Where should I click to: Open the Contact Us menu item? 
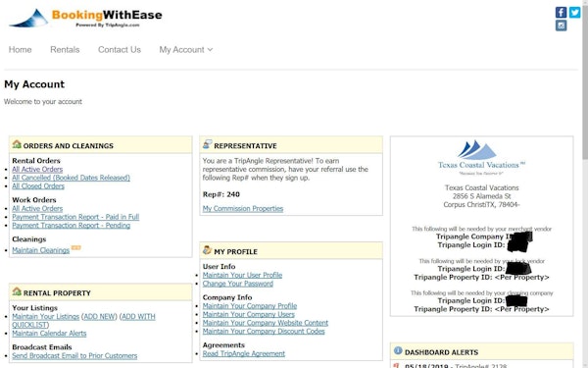pyautogui.click(x=120, y=50)
